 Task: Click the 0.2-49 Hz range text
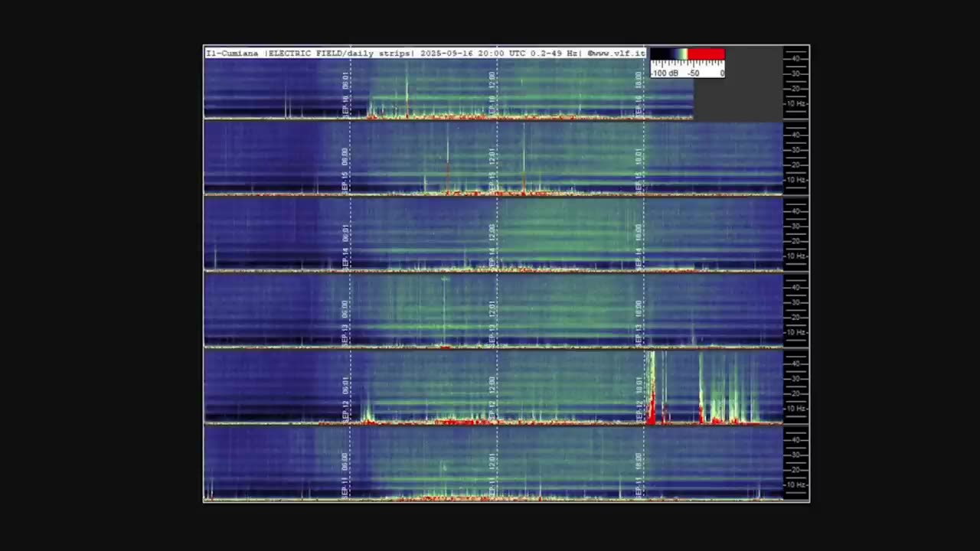[x=556, y=54]
